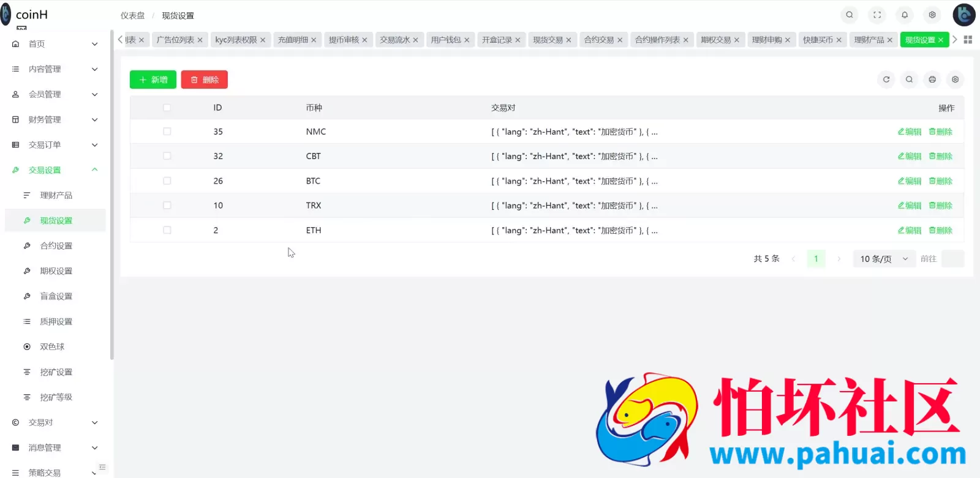Click the user avatar
Image resolution: width=980 pixels, height=478 pixels.
(x=964, y=15)
